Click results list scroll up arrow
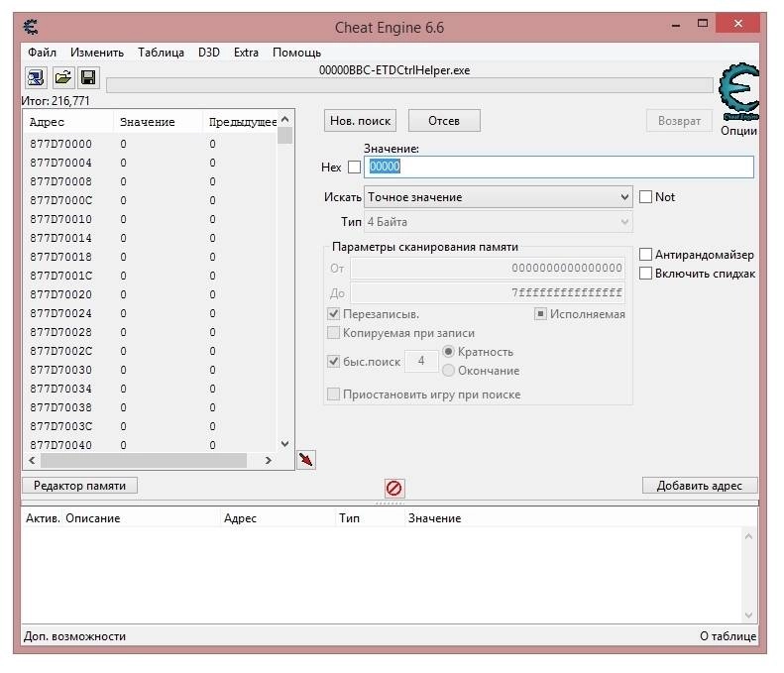Viewport: 784px width, 673px height. tap(285, 119)
